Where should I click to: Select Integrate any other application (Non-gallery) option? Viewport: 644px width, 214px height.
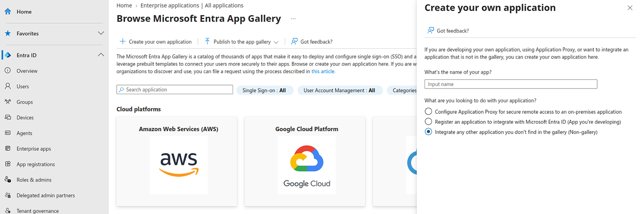428,132
